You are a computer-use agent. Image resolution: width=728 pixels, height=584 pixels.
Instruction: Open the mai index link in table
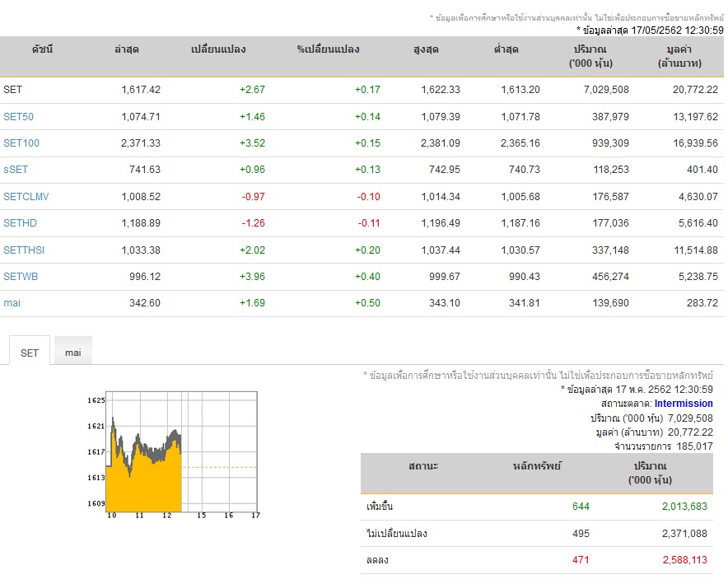[x=12, y=302]
